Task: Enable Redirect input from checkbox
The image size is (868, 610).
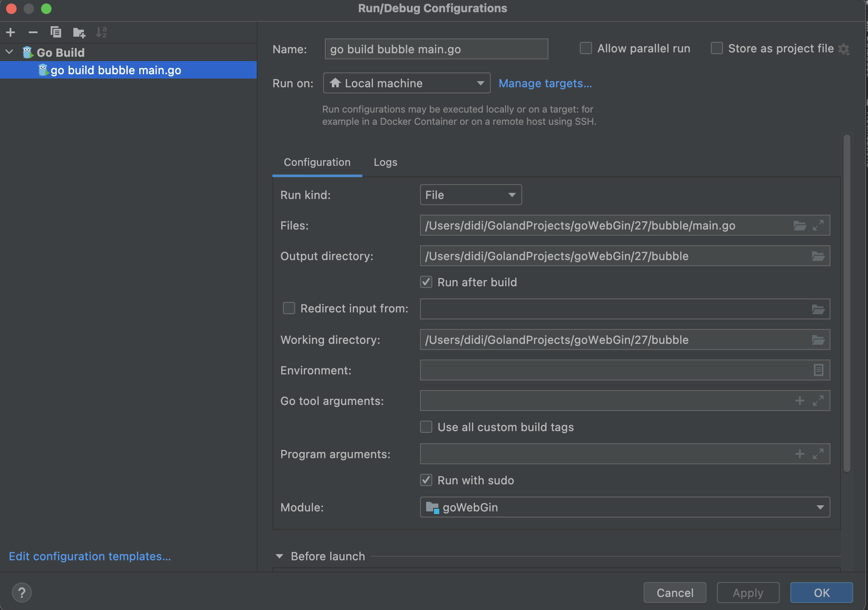Action: (289, 308)
